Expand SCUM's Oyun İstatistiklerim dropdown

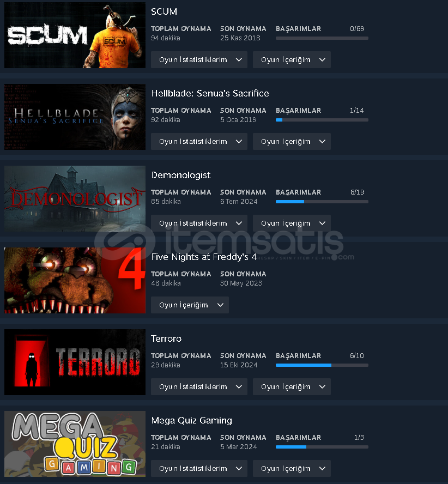point(199,60)
